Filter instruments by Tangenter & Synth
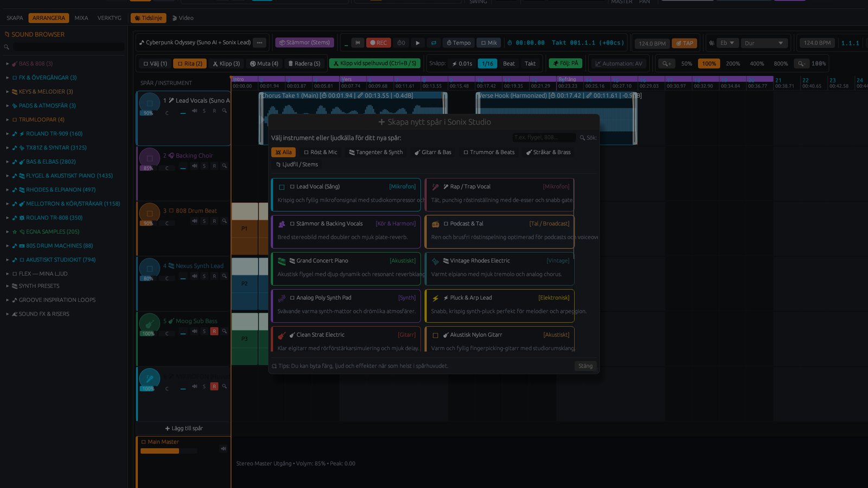Screen dimensions: 868x488 [x=375, y=152]
